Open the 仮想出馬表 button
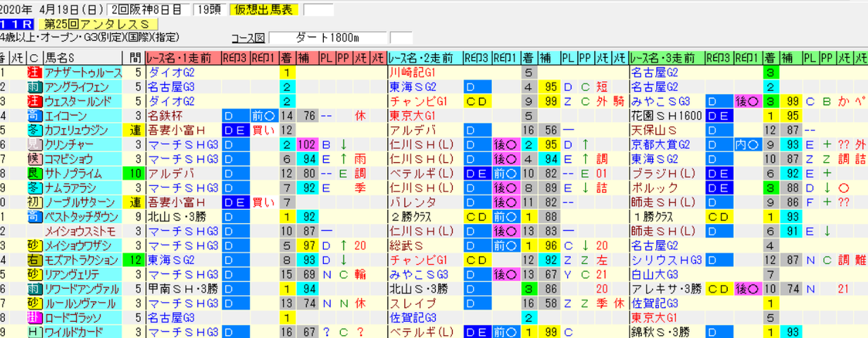The width and height of the screenshot is (868, 338). (x=265, y=9)
